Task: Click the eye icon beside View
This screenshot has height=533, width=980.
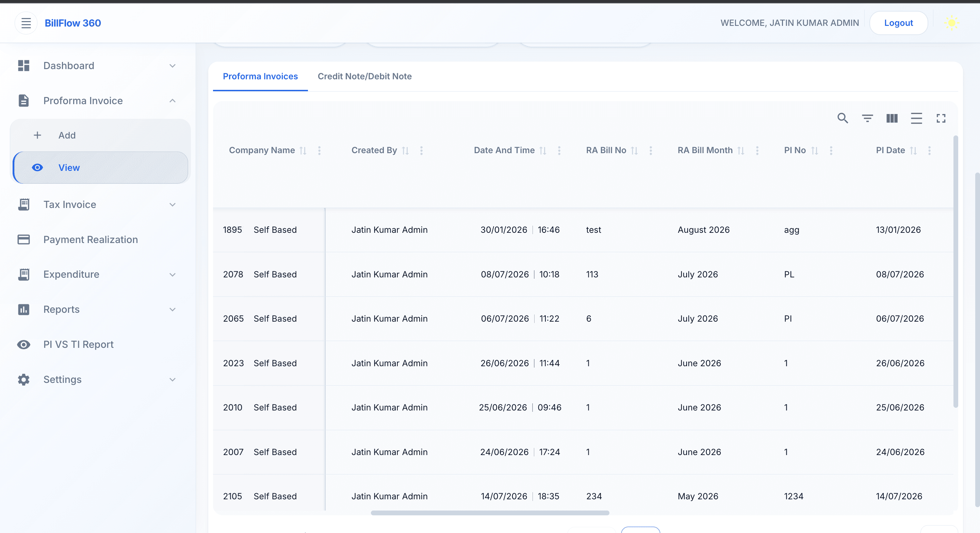Action: click(x=37, y=167)
